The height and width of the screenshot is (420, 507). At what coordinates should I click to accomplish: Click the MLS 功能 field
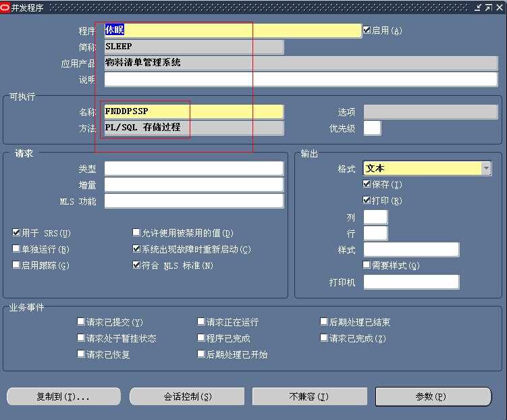(194, 201)
